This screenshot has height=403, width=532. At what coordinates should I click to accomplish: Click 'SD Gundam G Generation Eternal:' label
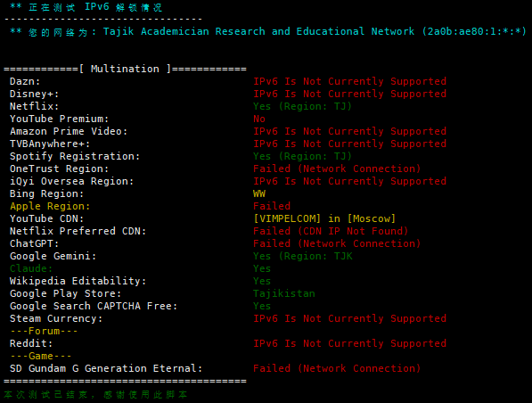coord(106,368)
